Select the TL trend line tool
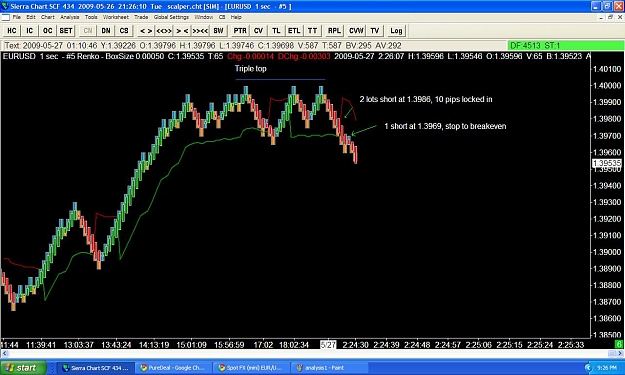Viewport: 625px width, 375px height. click(x=276, y=31)
